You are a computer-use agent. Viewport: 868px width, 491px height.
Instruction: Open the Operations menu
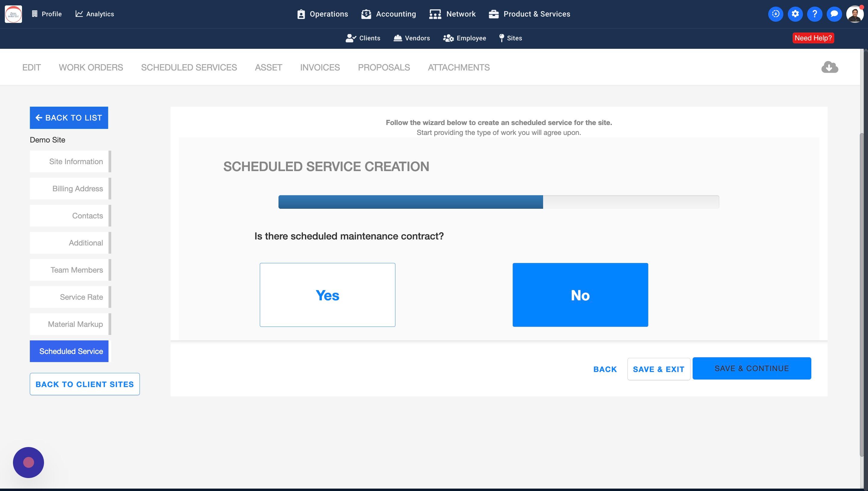tap(322, 14)
